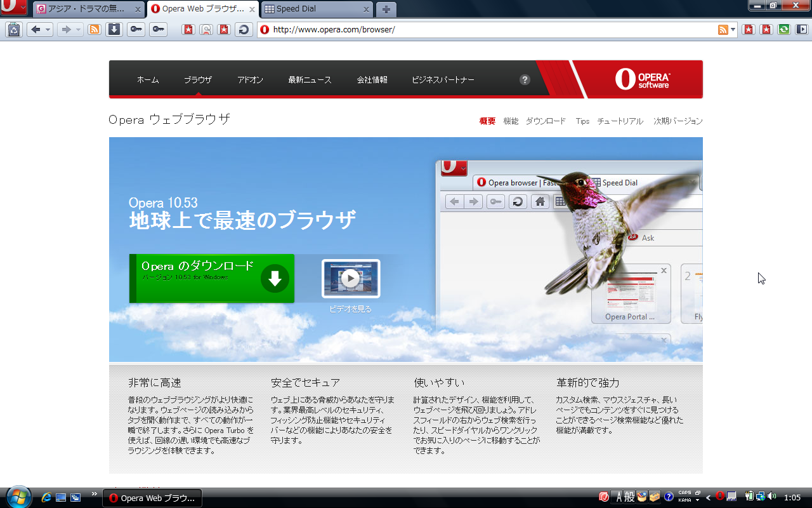Open the ビジネスパートナー menu item
This screenshot has height=508, width=812.
[443, 80]
